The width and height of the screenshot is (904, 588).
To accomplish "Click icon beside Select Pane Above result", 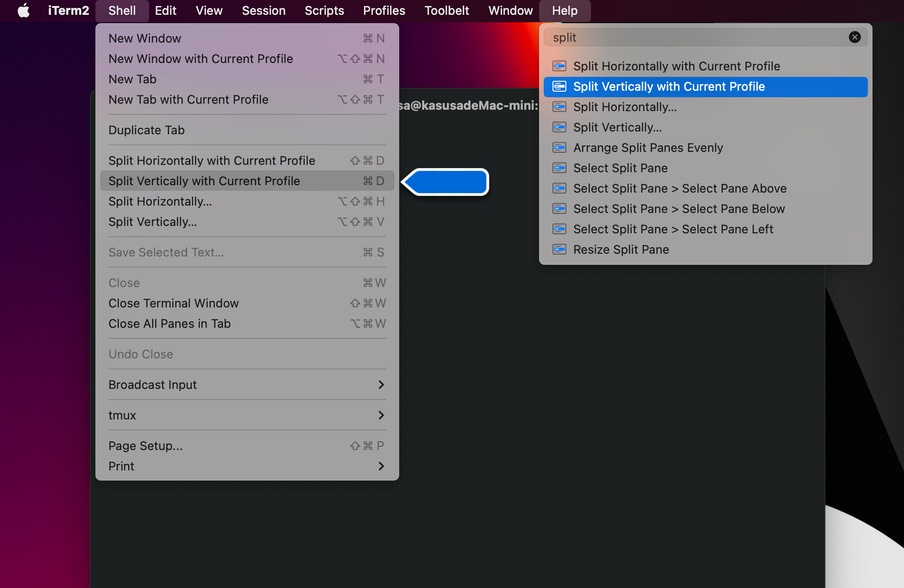I will click(559, 188).
